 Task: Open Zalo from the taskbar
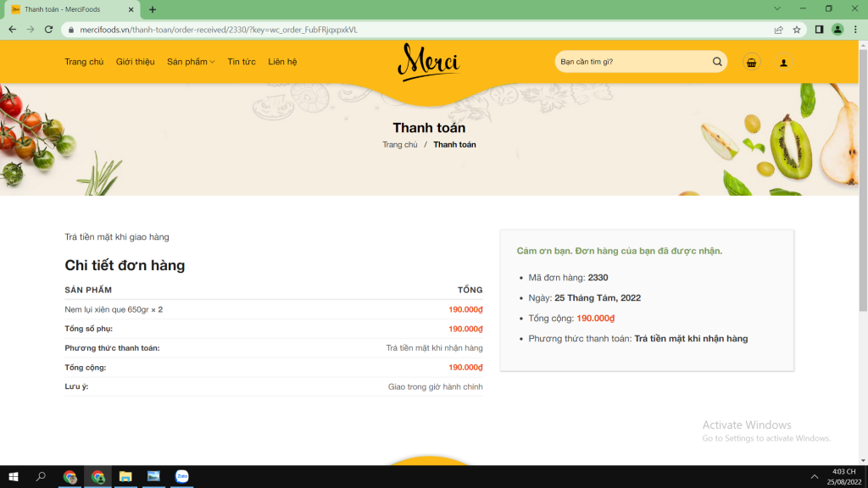coord(181,477)
